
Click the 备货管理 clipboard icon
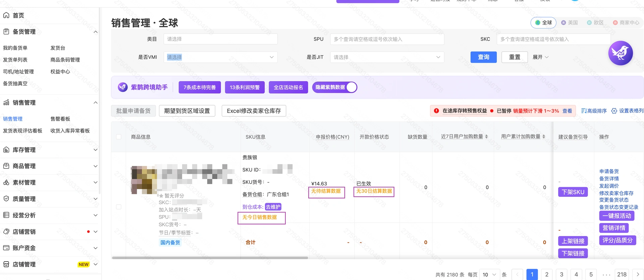6,32
